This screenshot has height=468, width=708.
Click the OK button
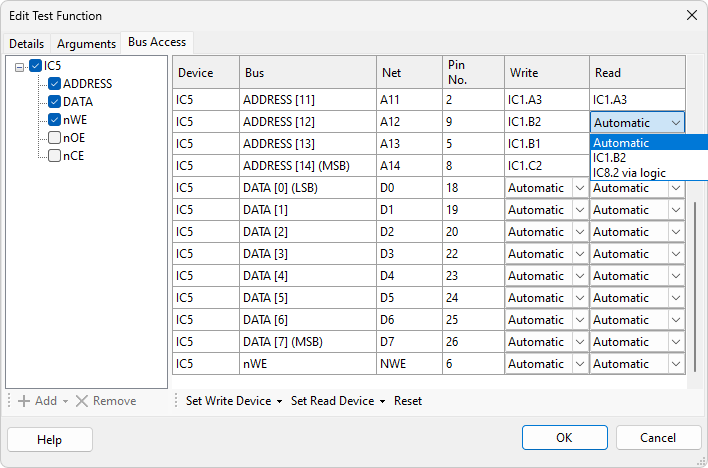click(x=564, y=438)
